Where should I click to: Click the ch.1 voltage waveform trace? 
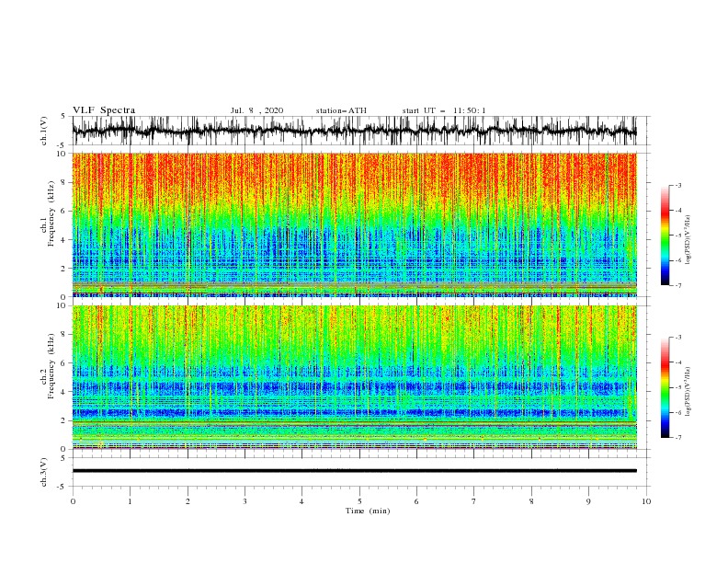(x=354, y=131)
